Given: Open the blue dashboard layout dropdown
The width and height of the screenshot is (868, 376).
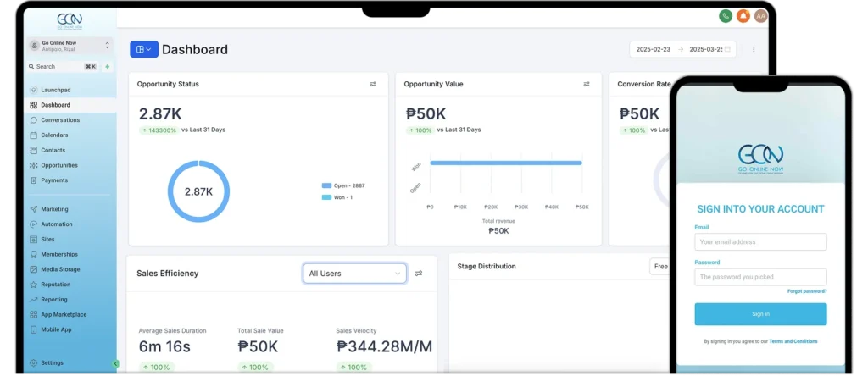Looking at the screenshot, I should pos(143,49).
